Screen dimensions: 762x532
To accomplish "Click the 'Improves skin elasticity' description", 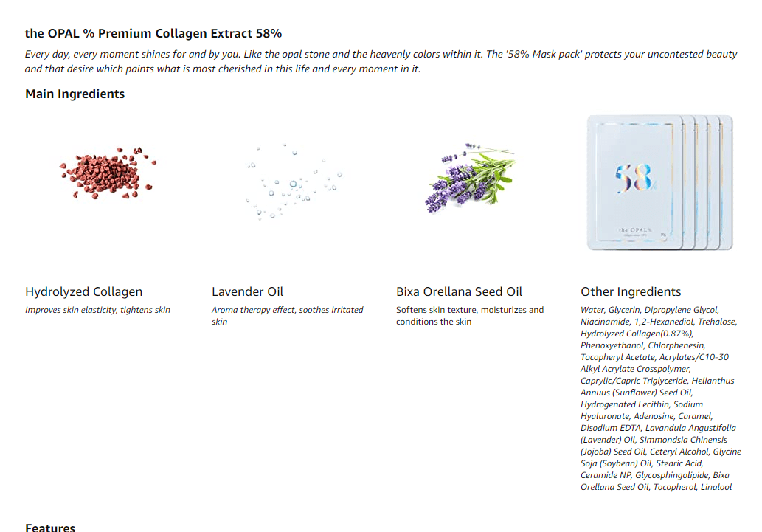I will tap(97, 310).
